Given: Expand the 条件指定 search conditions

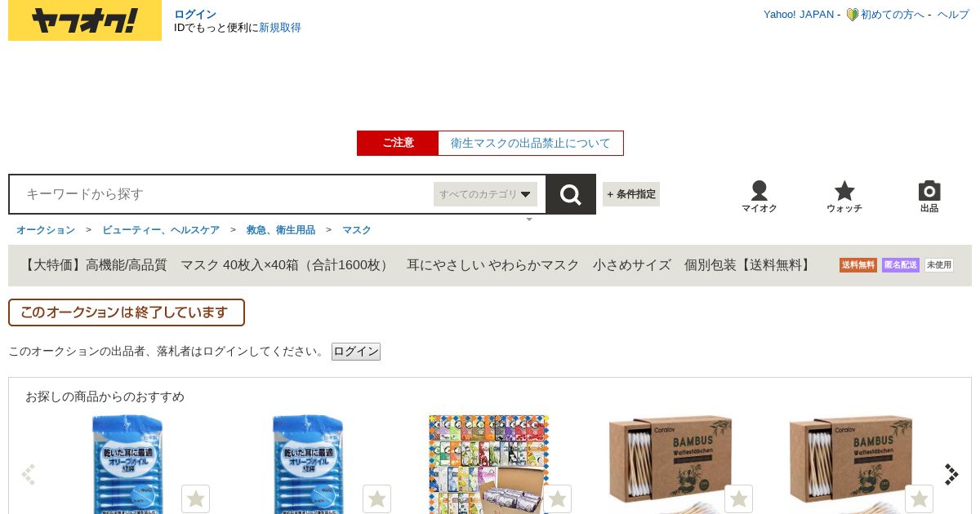Looking at the screenshot, I should point(631,194).
